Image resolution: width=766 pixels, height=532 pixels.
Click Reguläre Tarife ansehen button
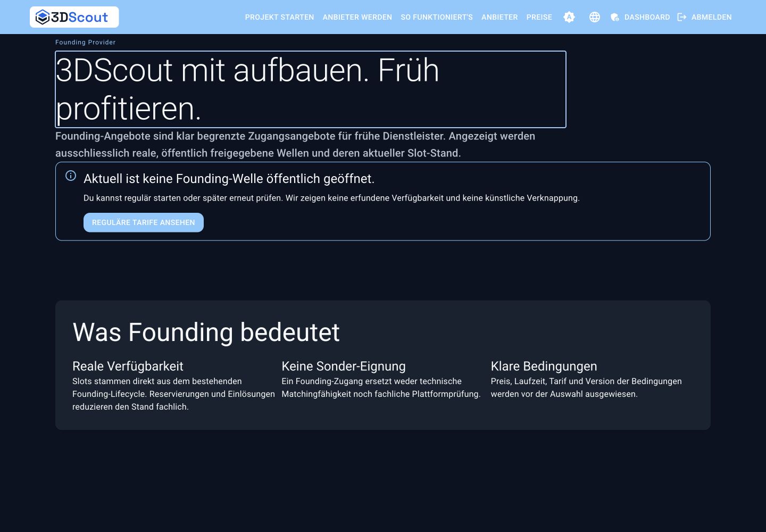pos(144,222)
